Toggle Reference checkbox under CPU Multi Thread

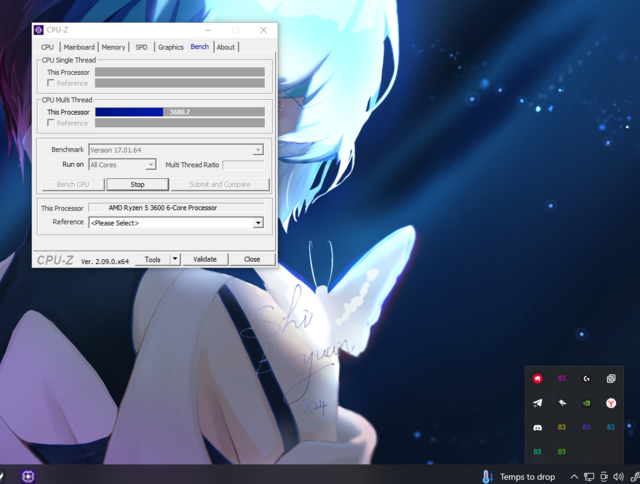(51, 123)
